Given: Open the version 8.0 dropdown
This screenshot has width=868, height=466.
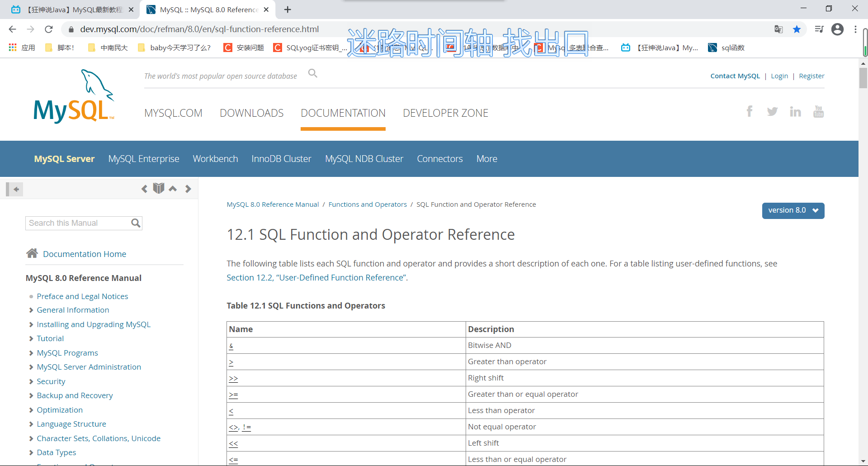Looking at the screenshot, I should pyautogui.click(x=793, y=210).
